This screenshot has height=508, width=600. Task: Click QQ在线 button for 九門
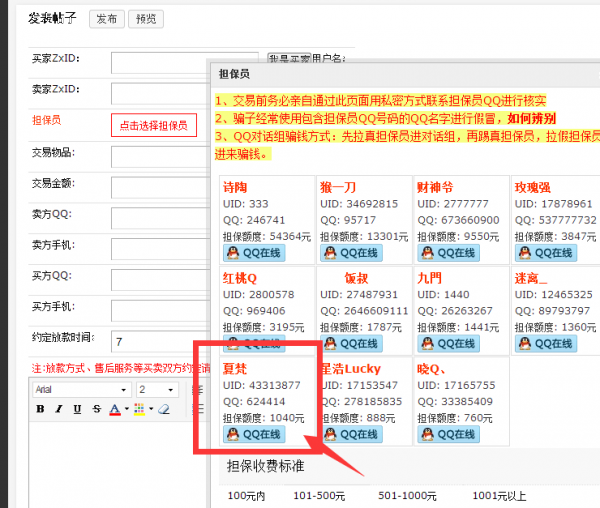click(x=448, y=344)
